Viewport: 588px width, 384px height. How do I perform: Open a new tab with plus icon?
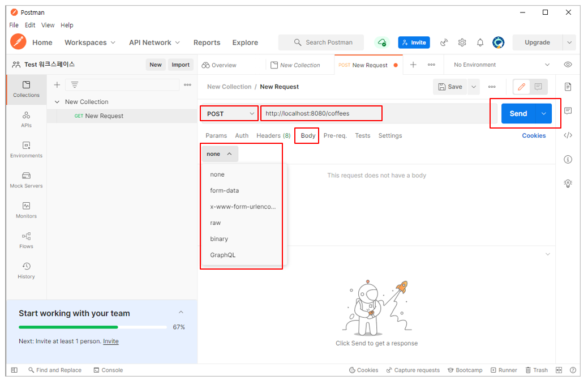pos(413,65)
